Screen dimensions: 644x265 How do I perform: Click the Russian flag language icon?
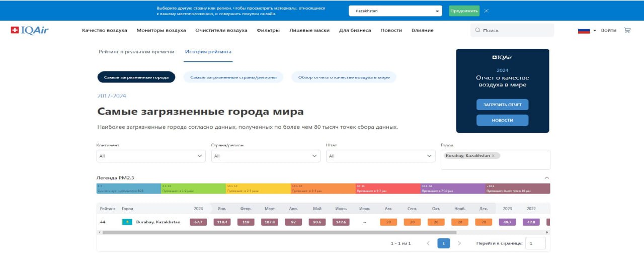coord(584,30)
